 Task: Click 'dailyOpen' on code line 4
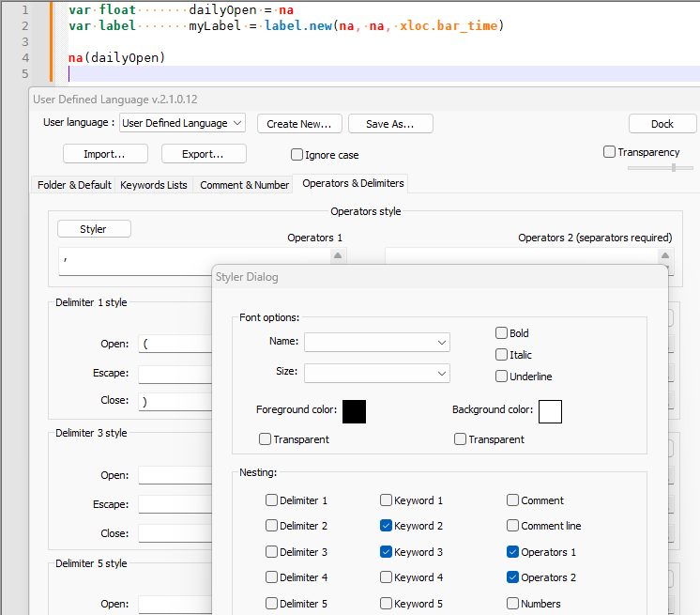125,58
